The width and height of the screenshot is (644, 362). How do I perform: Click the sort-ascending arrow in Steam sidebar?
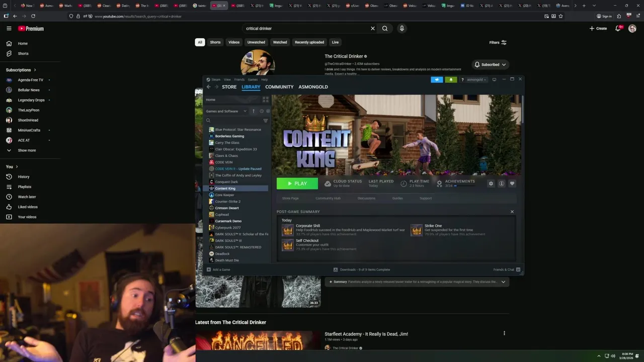pos(254,111)
